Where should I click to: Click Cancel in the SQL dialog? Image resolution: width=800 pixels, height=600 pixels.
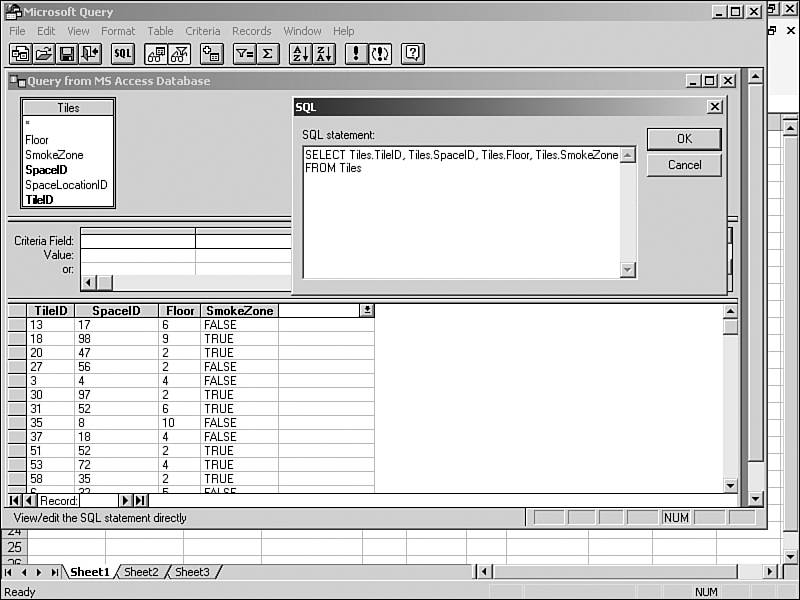tap(684, 165)
